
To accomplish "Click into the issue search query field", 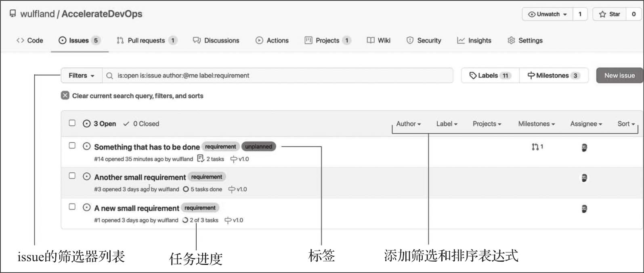I will click(278, 76).
